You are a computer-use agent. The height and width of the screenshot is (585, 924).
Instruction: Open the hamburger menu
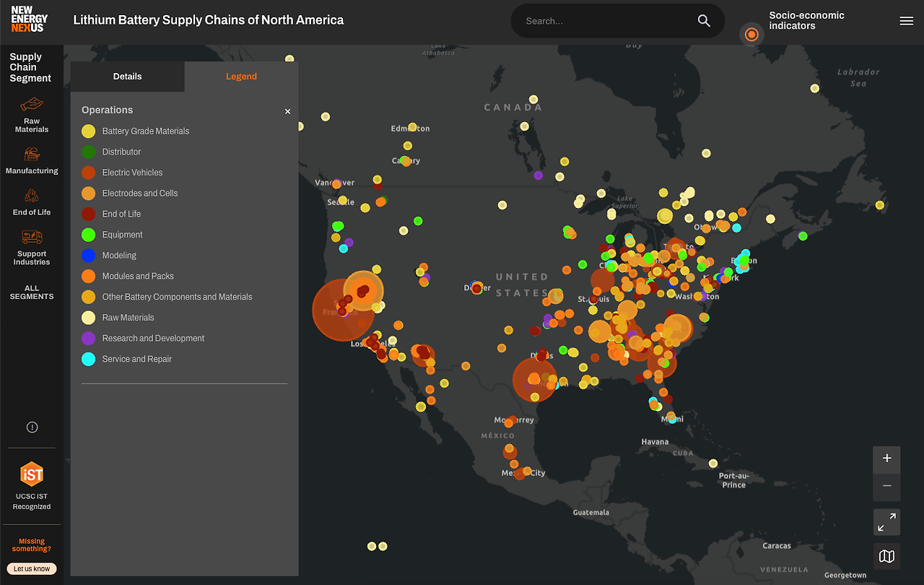(x=907, y=21)
